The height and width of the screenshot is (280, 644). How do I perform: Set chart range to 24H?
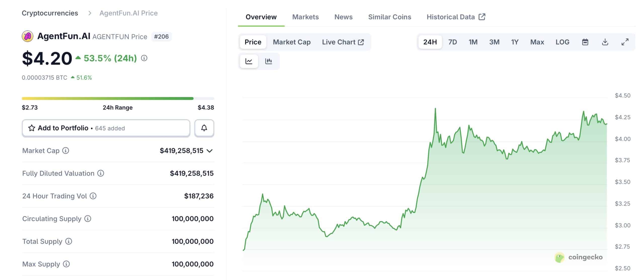[x=430, y=42]
